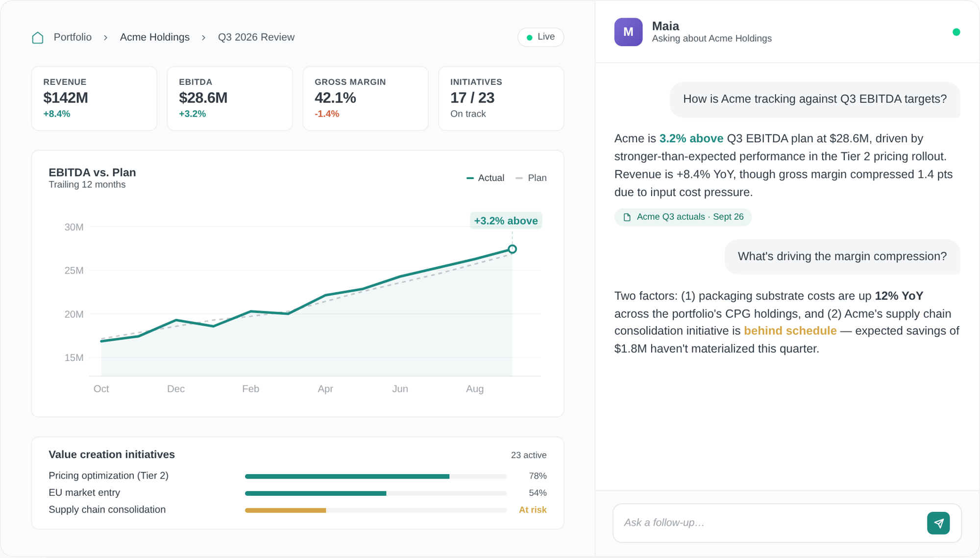Click EU market entry progress bar

(x=376, y=493)
